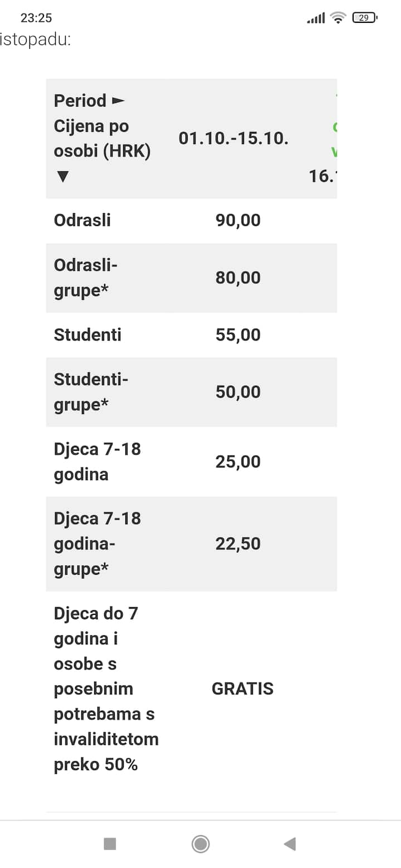Open recent apps with square button

tap(110, 844)
